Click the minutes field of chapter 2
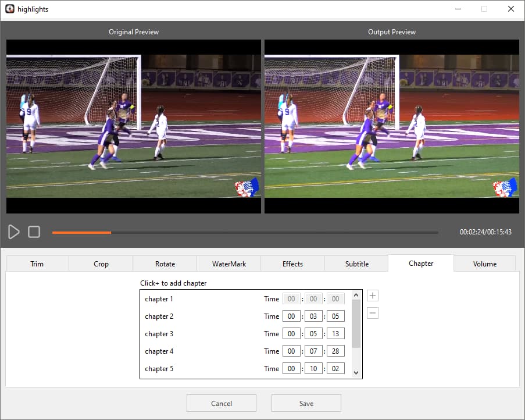The width and height of the screenshot is (525, 420). point(313,316)
